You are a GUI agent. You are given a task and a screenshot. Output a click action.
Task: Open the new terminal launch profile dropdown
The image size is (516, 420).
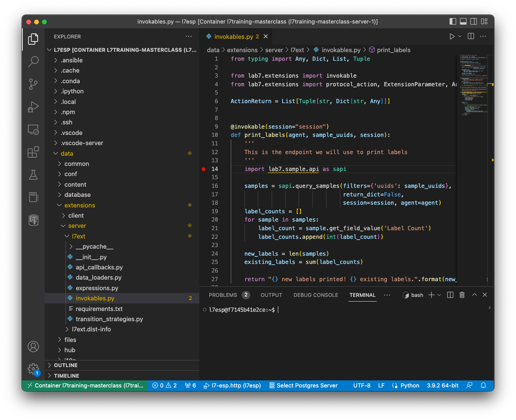(439, 295)
